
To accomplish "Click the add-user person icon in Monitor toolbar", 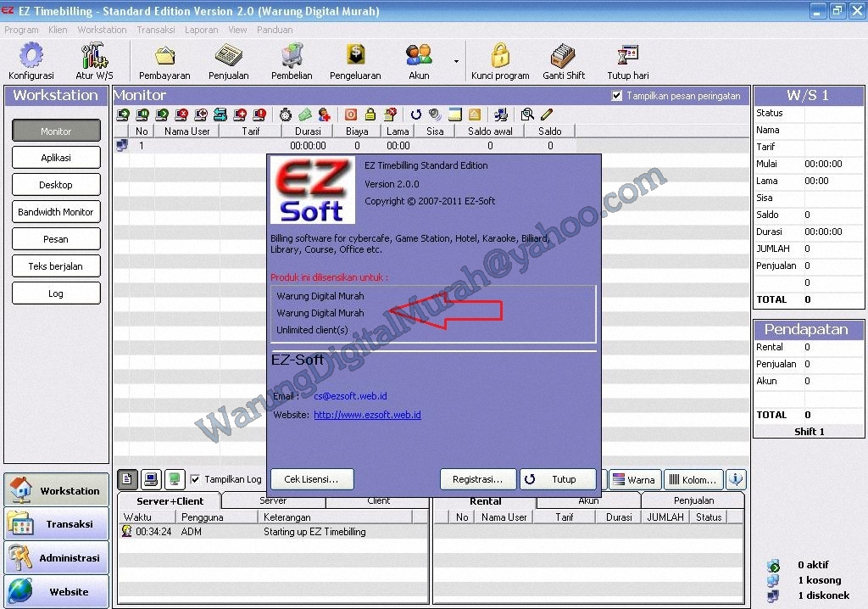I will pyautogui.click(x=325, y=115).
